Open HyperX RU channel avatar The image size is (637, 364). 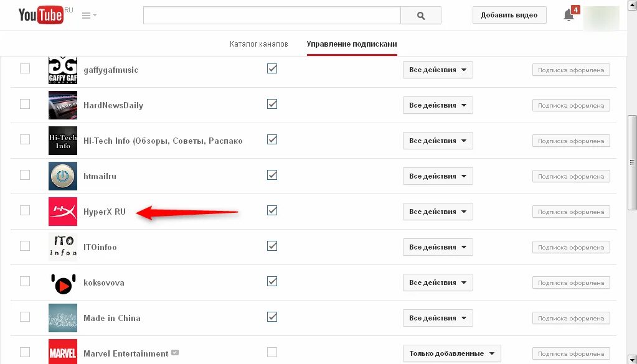click(x=62, y=212)
